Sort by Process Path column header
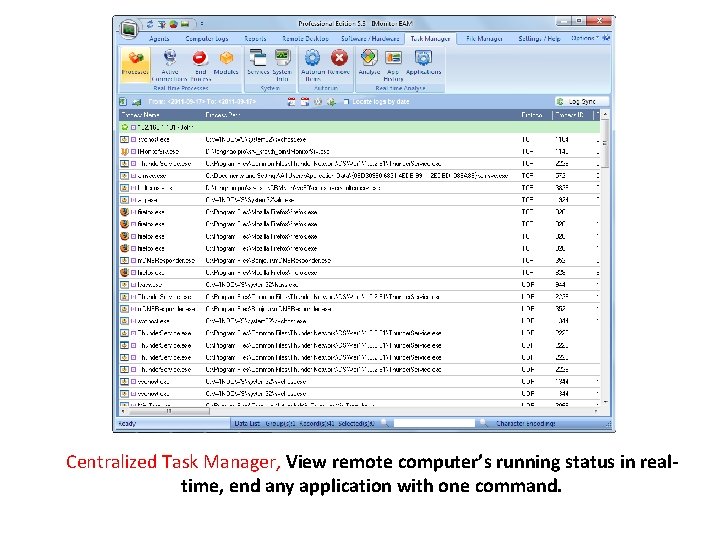 click(360, 115)
